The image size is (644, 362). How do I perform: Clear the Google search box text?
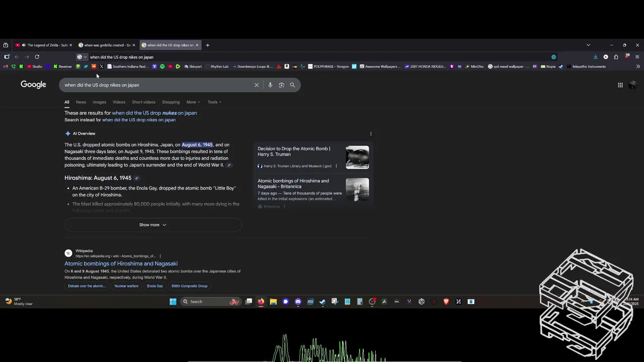click(x=257, y=85)
